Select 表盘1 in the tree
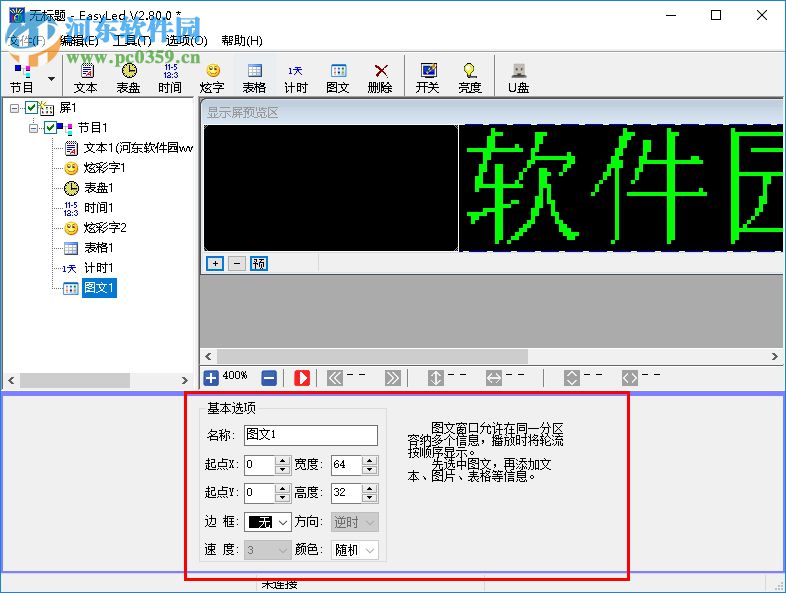The image size is (786, 593). point(99,187)
